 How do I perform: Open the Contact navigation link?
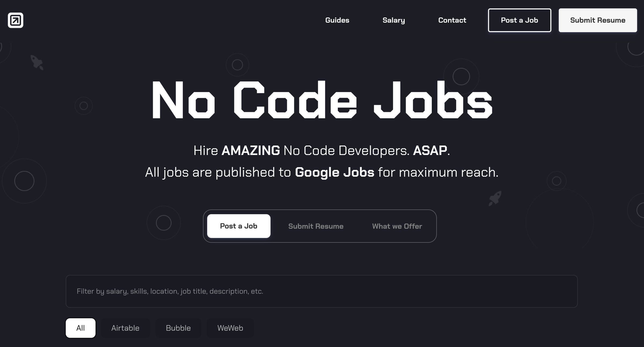(x=452, y=20)
